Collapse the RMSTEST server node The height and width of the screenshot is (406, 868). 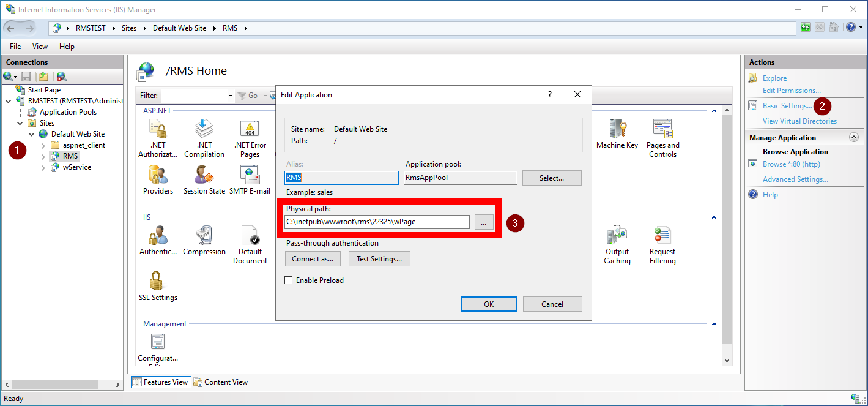pos(8,101)
